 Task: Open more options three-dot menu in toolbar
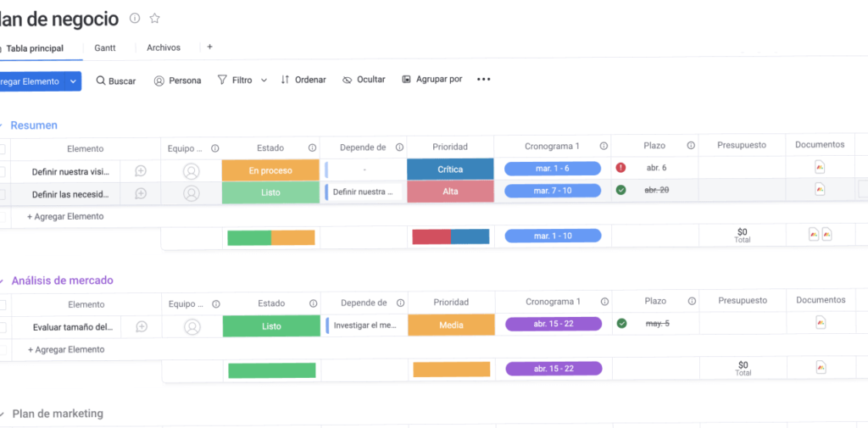(x=483, y=80)
